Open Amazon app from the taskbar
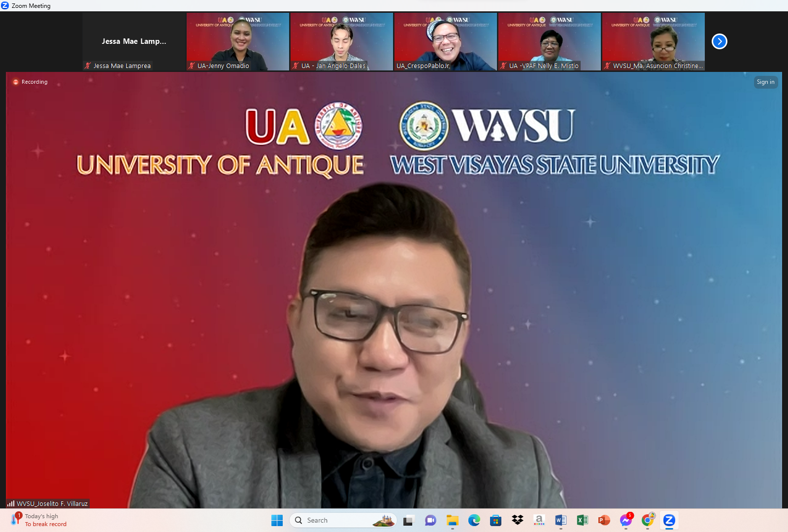Viewport: 788px width, 532px height. tap(539, 520)
